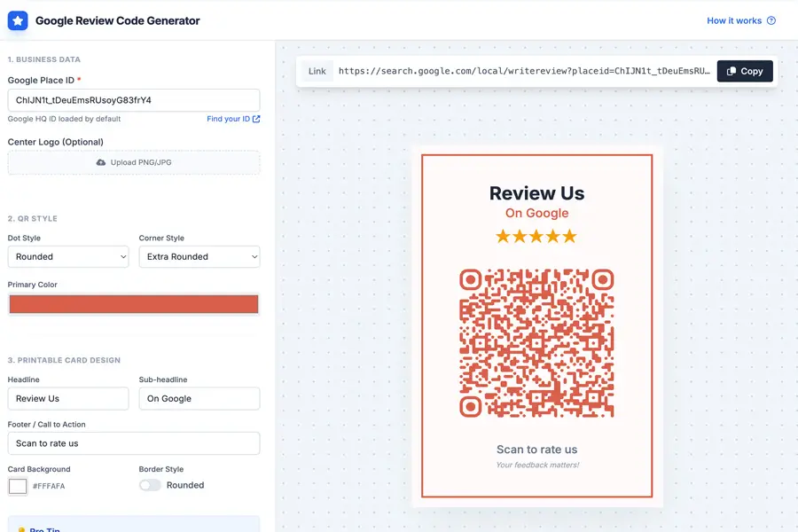Expand the Corner Style dropdown
Viewport: 798px width, 532px height.
(x=199, y=256)
